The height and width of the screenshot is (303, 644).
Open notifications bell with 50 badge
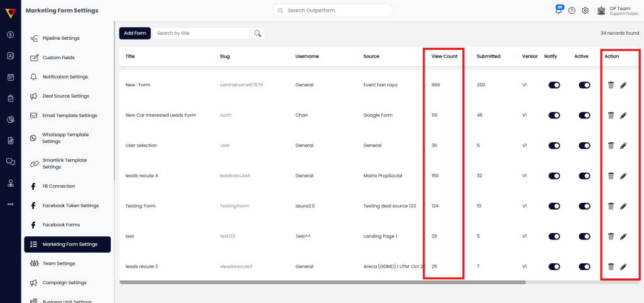click(558, 11)
